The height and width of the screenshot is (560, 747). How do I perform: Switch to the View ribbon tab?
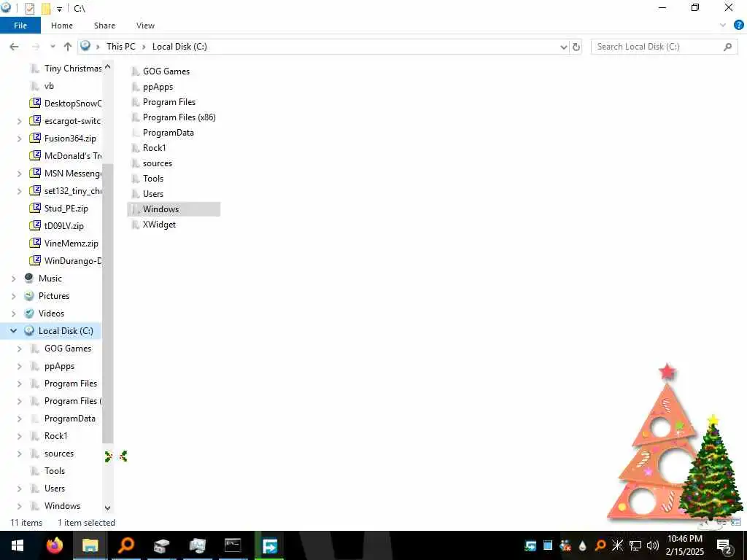[x=145, y=26]
